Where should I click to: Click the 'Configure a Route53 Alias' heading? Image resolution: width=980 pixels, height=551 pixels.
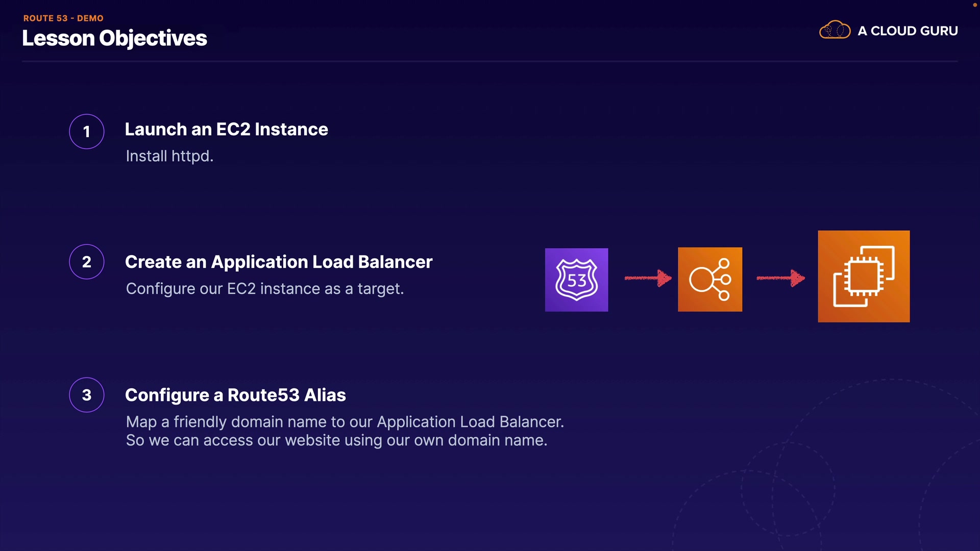point(235,395)
